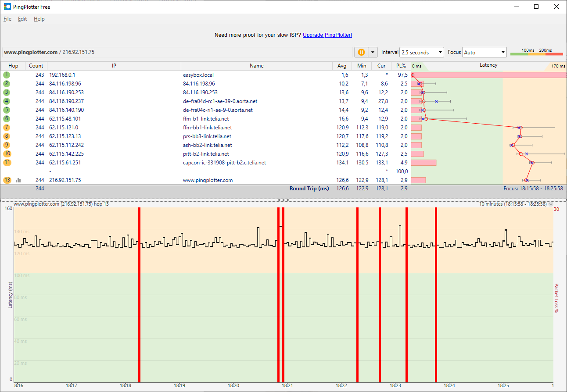Sort by the Count column header
The width and height of the screenshot is (567, 392).
36,66
